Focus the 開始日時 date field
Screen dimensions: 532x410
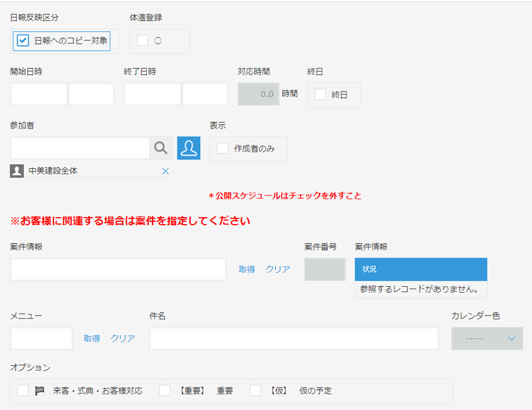39,94
